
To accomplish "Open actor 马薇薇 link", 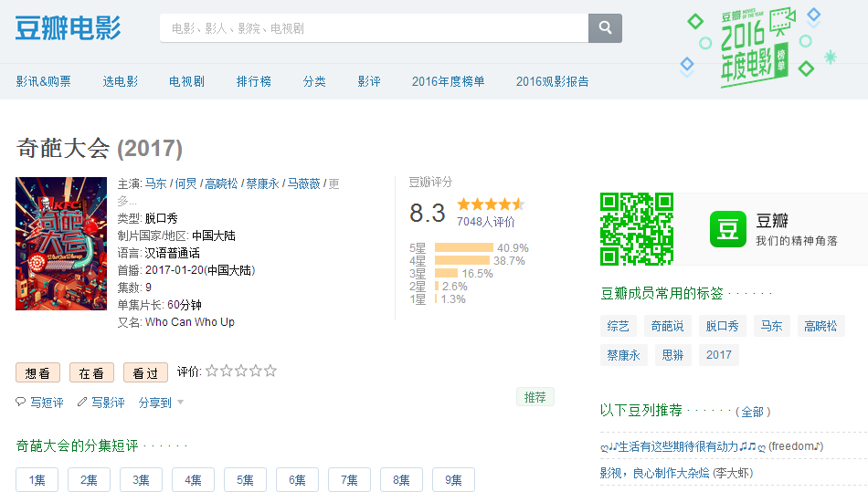I will [303, 183].
